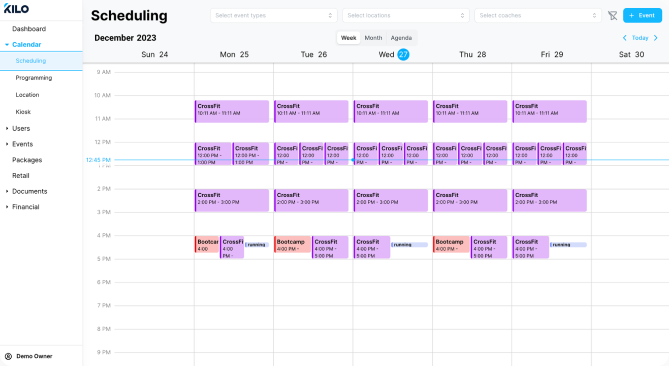The height and width of the screenshot is (366, 669).
Task: Click the December 2023 heading
Action: [125, 38]
